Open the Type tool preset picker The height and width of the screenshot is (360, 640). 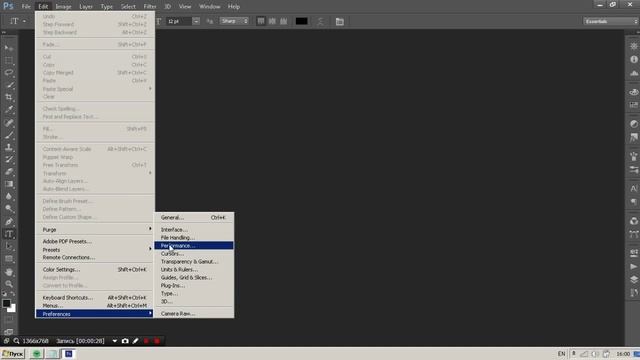coord(17,21)
